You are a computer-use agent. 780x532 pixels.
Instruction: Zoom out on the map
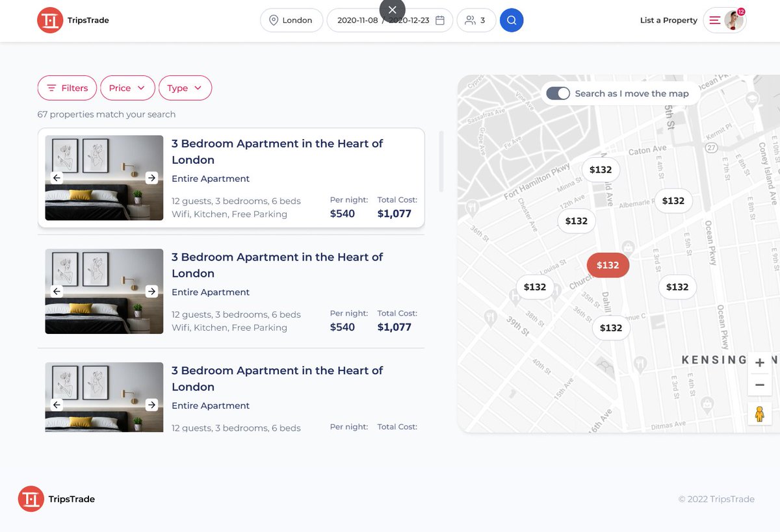(x=760, y=385)
